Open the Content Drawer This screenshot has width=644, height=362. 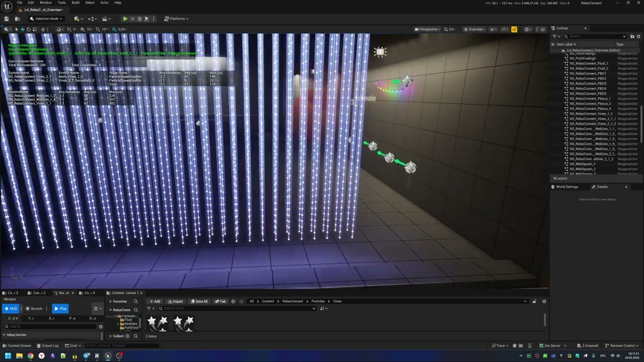coord(17,346)
